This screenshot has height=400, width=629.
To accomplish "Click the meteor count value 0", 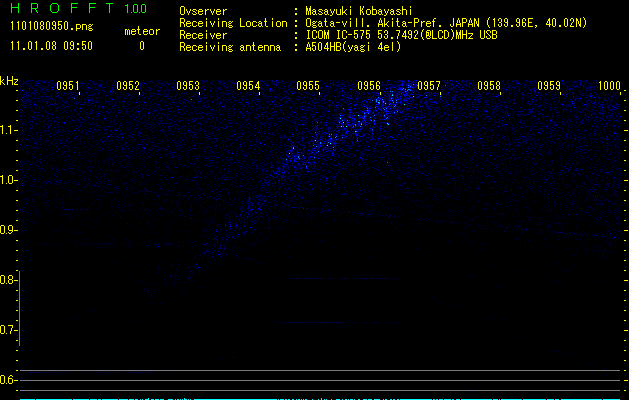I will point(142,46).
